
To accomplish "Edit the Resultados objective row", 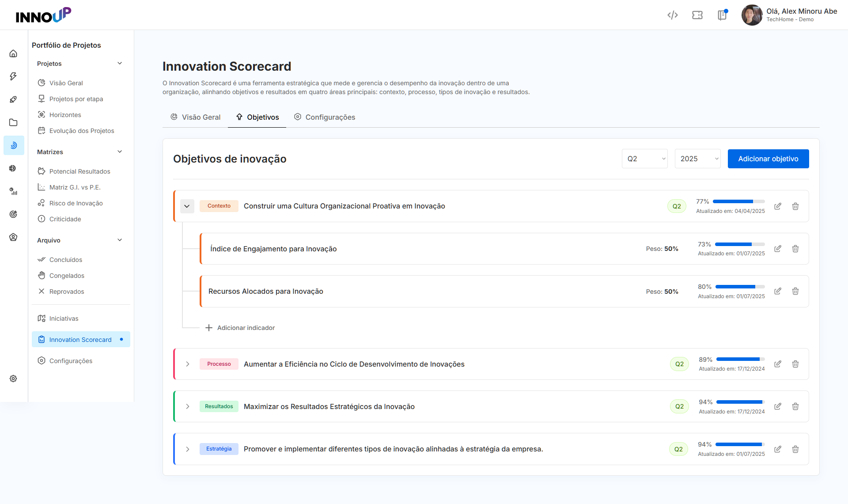I will coord(778,406).
